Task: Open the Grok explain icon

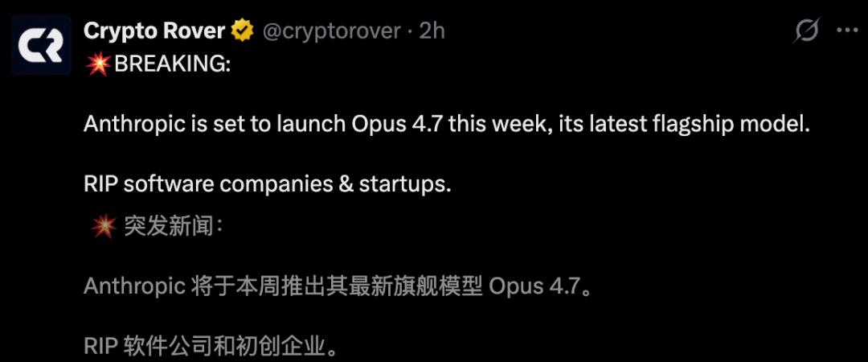Action: point(805,31)
